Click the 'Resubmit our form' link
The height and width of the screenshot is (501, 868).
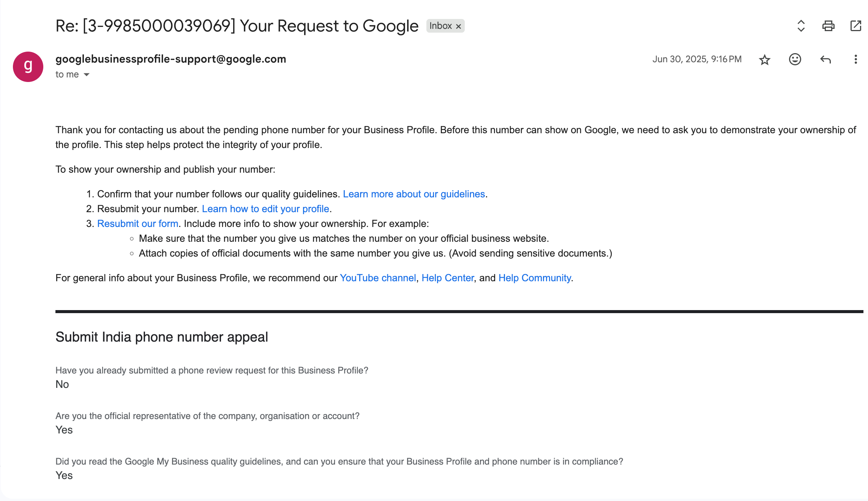tap(137, 224)
